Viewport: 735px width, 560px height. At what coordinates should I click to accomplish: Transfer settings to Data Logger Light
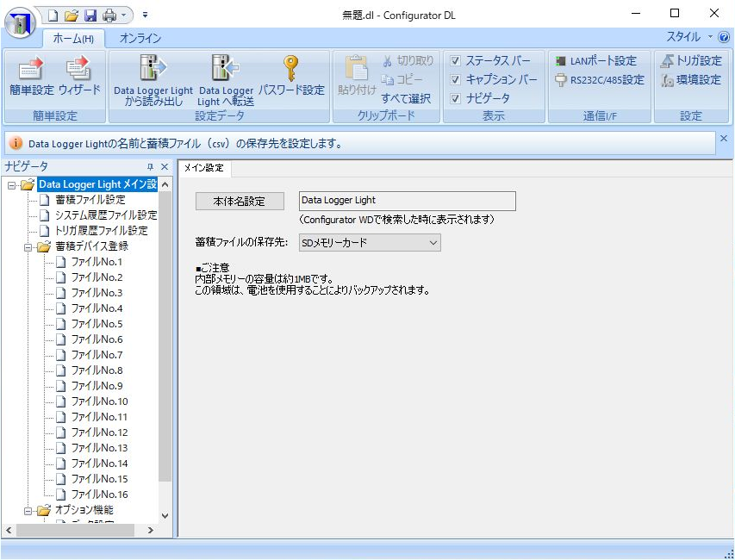point(226,80)
